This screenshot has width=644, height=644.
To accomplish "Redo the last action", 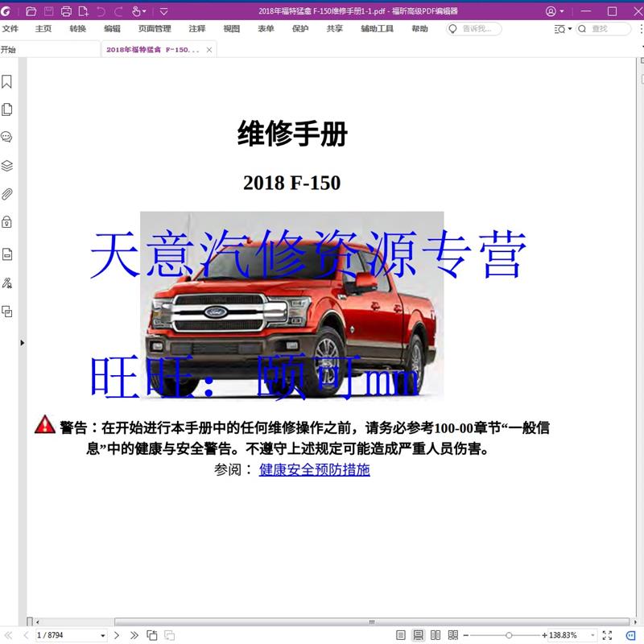I will tap(118, 11).
